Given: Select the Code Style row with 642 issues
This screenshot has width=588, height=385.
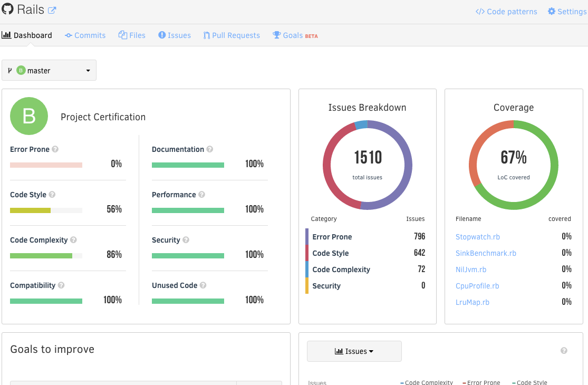Looking at the screenshot, I should point(365,253).
